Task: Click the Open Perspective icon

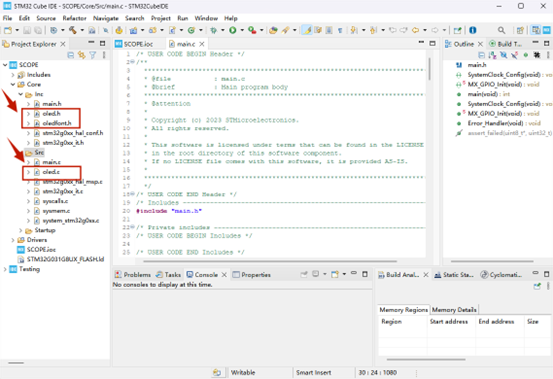Action: (520, 30)
